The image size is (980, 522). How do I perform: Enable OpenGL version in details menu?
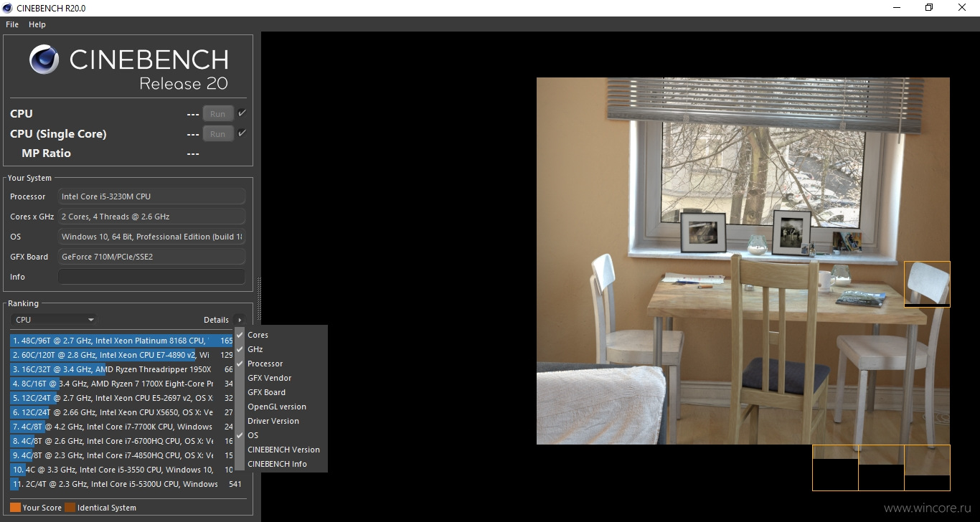click(x=281, y=407)
